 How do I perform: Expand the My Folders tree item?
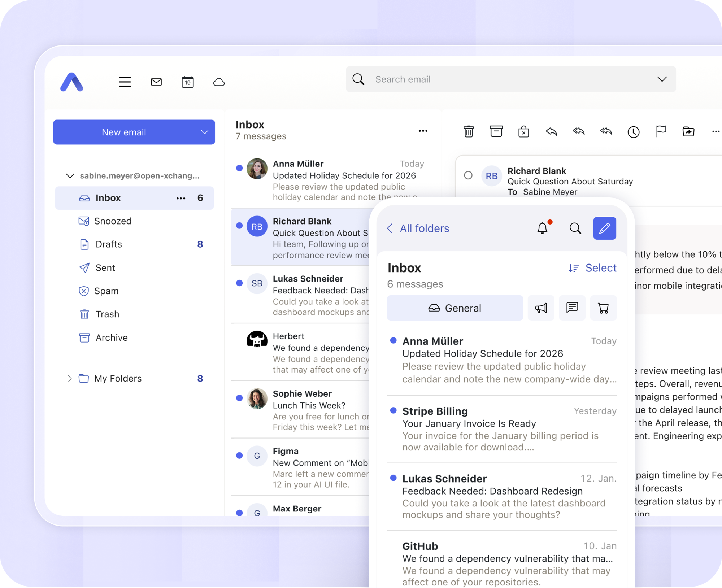tap(70, 378)
